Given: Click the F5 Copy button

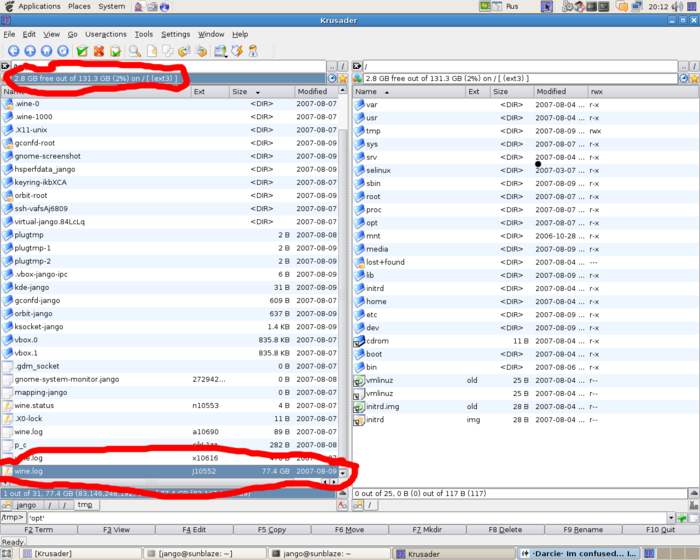Looking at the screenshot, I should pos(272,530).
